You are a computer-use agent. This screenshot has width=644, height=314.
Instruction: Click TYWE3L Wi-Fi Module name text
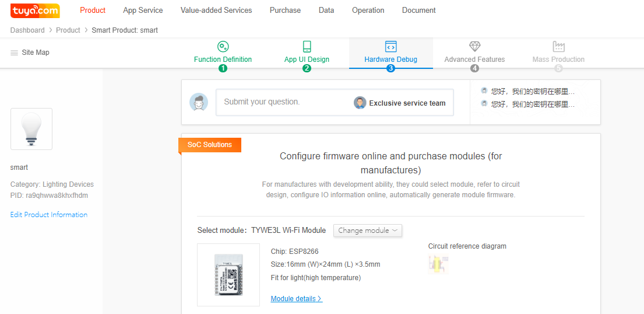pyautogui.click(x=288, y=231)
